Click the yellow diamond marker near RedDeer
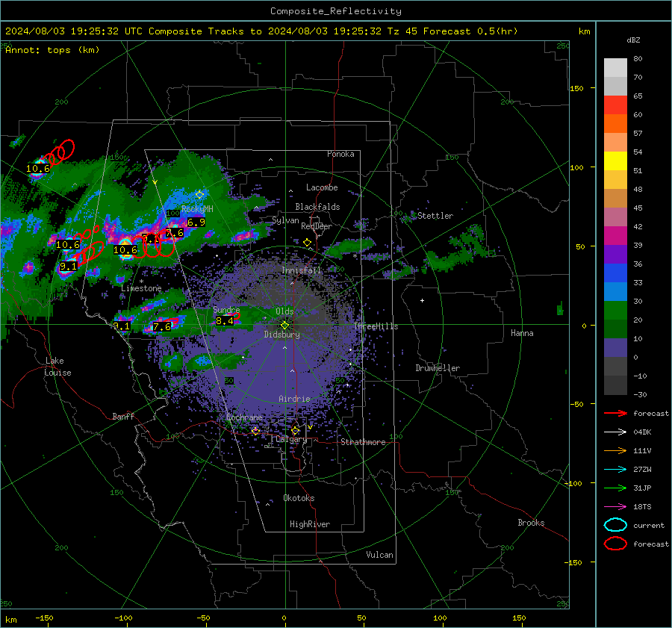 tap(307, 243)
